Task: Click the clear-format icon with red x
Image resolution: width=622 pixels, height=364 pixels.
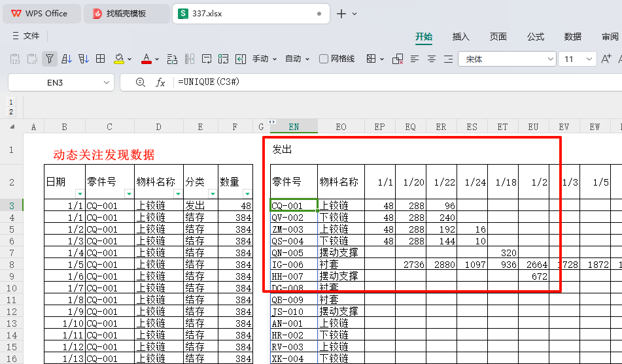Action: [398, 59]
